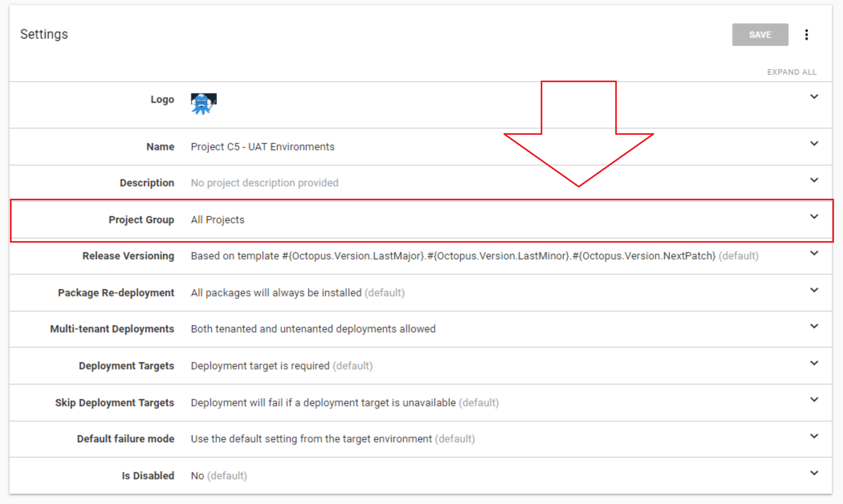Expand the Description settings row
This screenshot has height=504, width=843.
(814, 180)
